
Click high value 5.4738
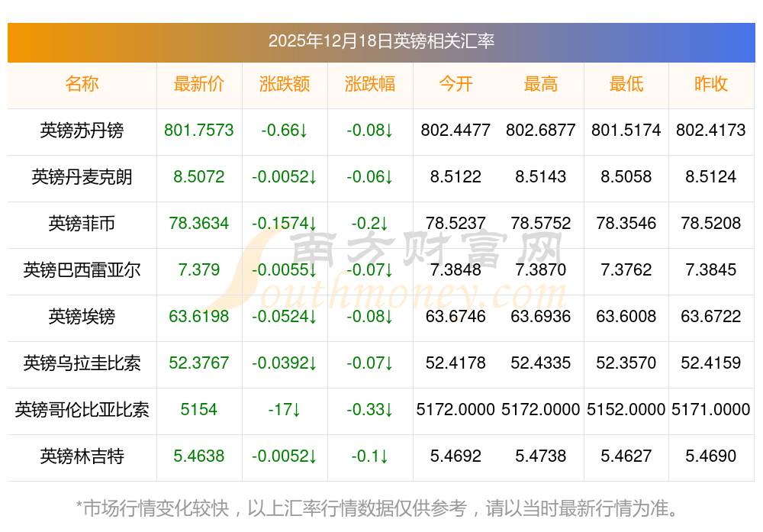[541, 456]
